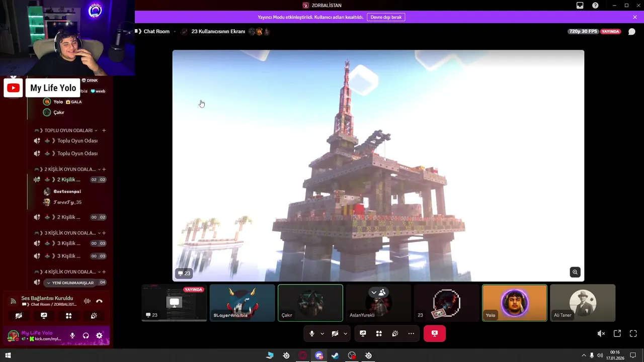Toggle members list on the AslanYurekli tile
This screenshot has width=644, height=362.
[378, 292]
